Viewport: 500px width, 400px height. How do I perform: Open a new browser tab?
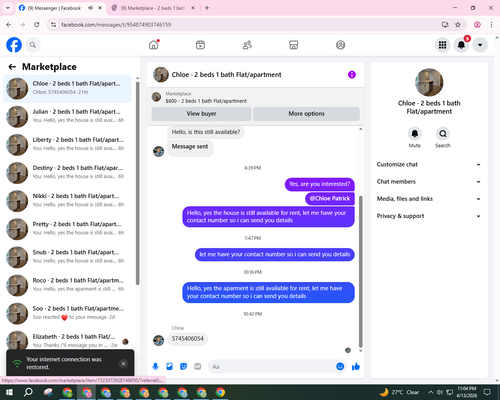click(x=207, y=8)
